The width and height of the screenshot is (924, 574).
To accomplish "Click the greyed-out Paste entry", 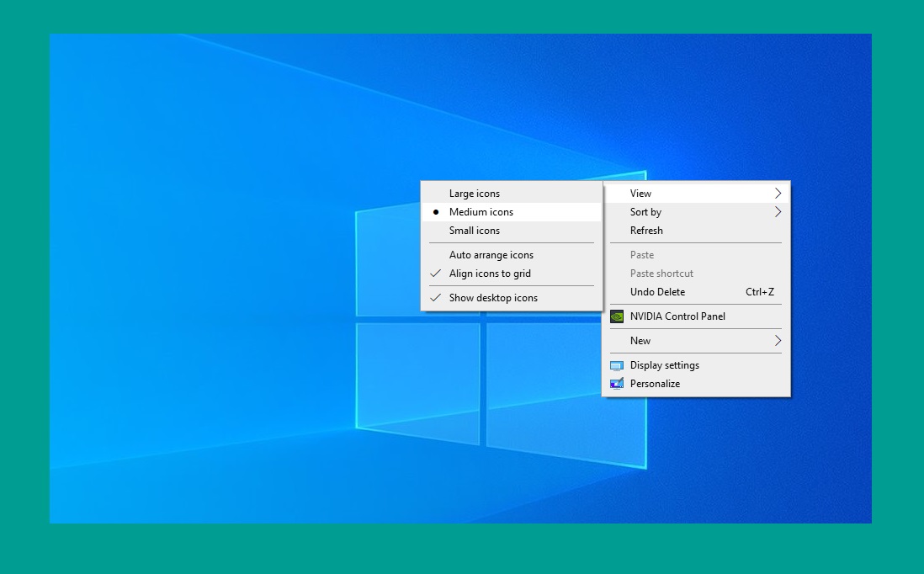I will 696,255.
